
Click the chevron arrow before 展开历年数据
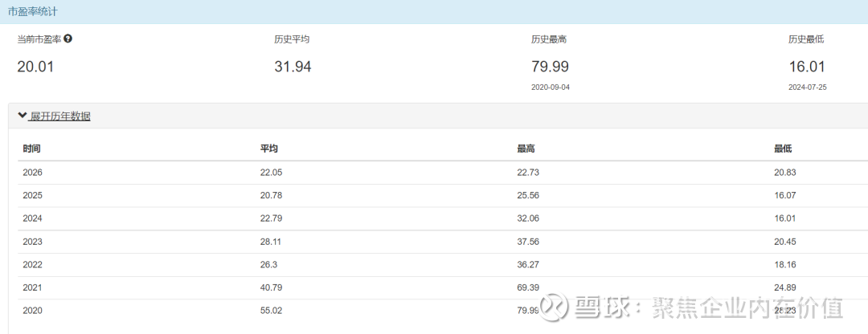click(23, 116)
